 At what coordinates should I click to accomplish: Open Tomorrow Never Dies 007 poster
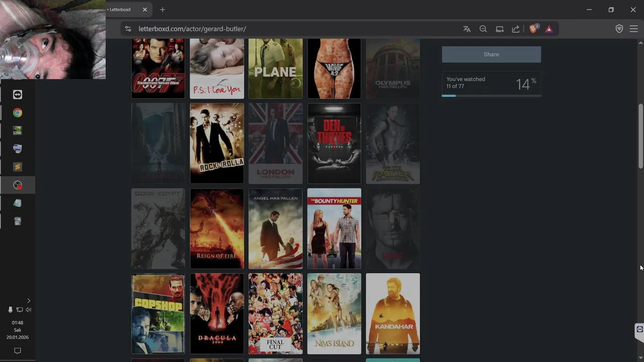(158, 68)
